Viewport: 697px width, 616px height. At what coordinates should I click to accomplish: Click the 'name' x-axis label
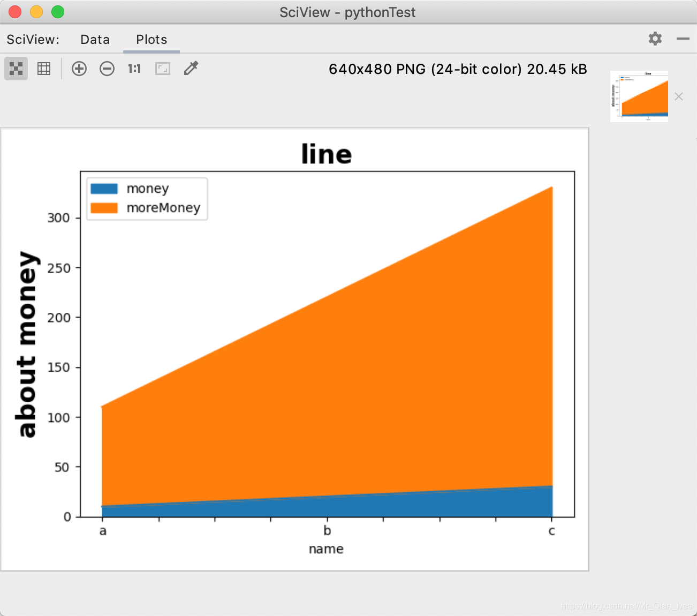pos(326,549)
